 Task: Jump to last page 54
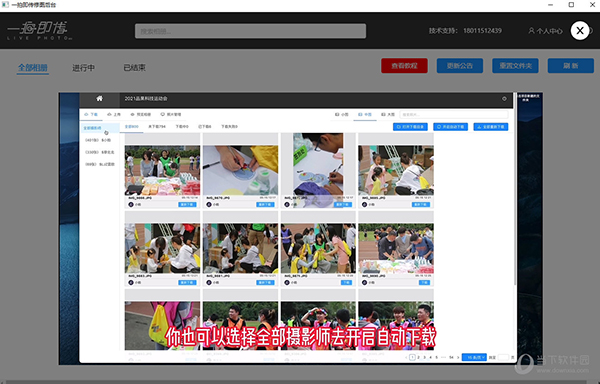pyautogui.click(x=452, y=357)
